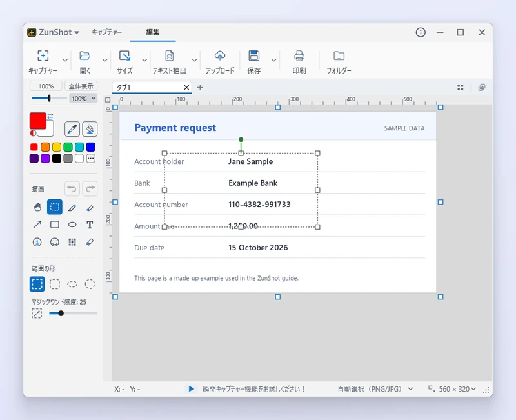Screen dimensions: 516x420
Task: Select rounded rectangle selection shape
Action: coord(55,284)
